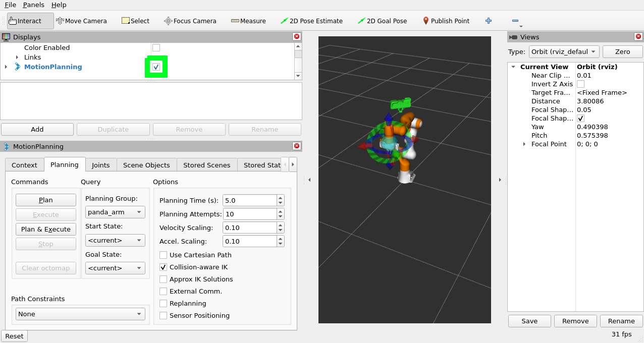The height and width of the screenshot is (343, 644).
Task: Click the Add display button
Action: pyautogui.click(x=37, y=129)
